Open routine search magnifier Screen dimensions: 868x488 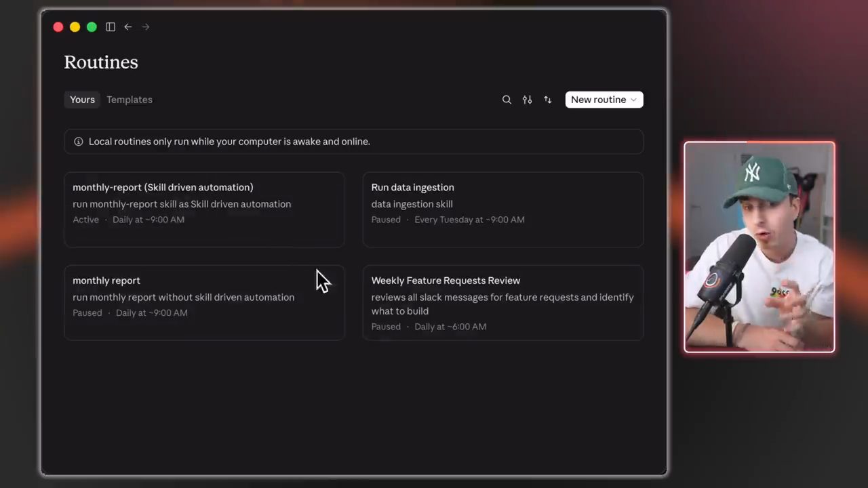(507, 100)
